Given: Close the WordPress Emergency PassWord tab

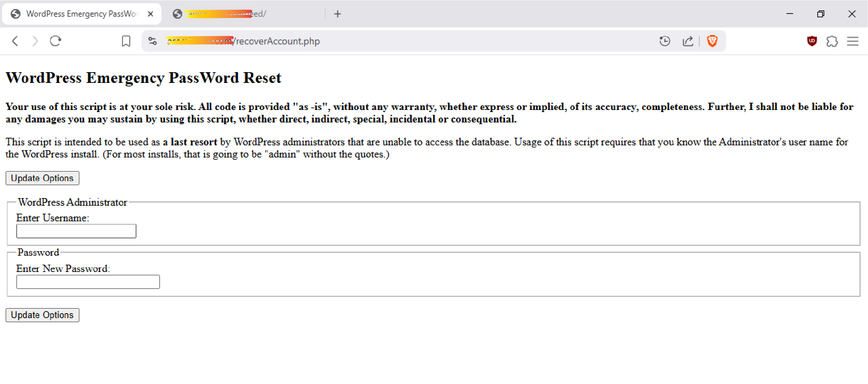Looking at the screenshot, I should coord(150,14).
